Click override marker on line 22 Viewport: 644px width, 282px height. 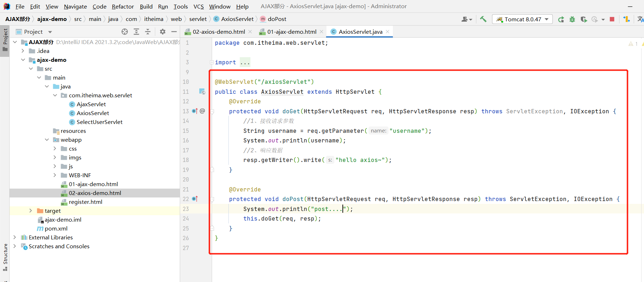(x=195, y=199)
